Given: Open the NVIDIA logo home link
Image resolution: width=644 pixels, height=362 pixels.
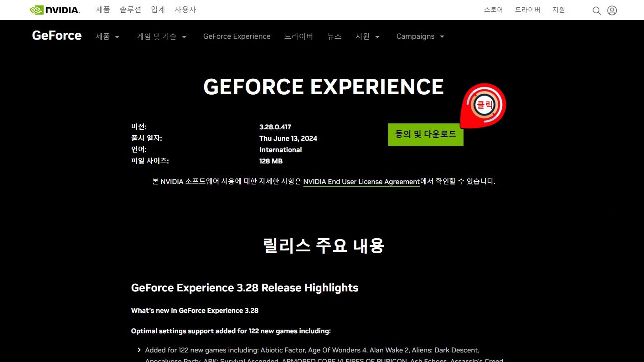Looking at the screenshot, I should pos(55,10).
